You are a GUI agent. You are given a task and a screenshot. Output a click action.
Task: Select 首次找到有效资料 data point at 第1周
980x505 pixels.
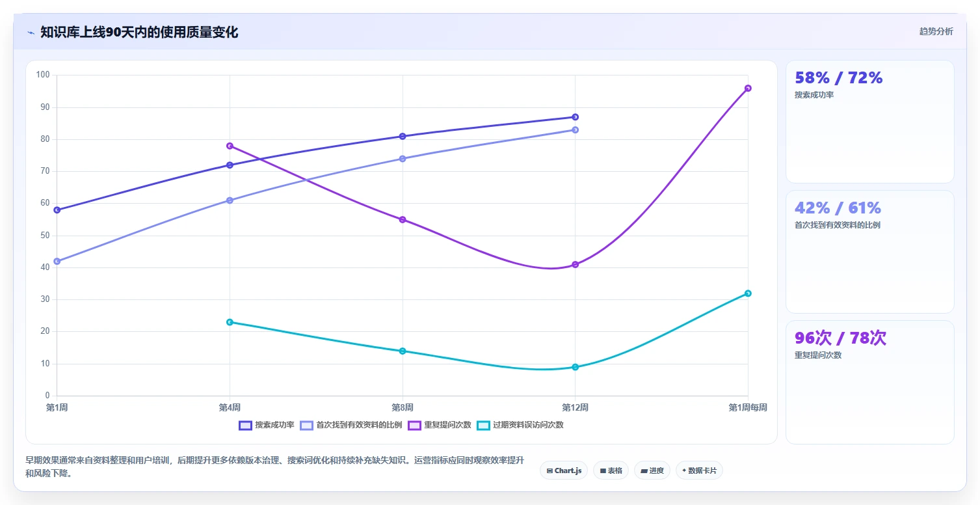pyautogui.click(x=57, y=262)
